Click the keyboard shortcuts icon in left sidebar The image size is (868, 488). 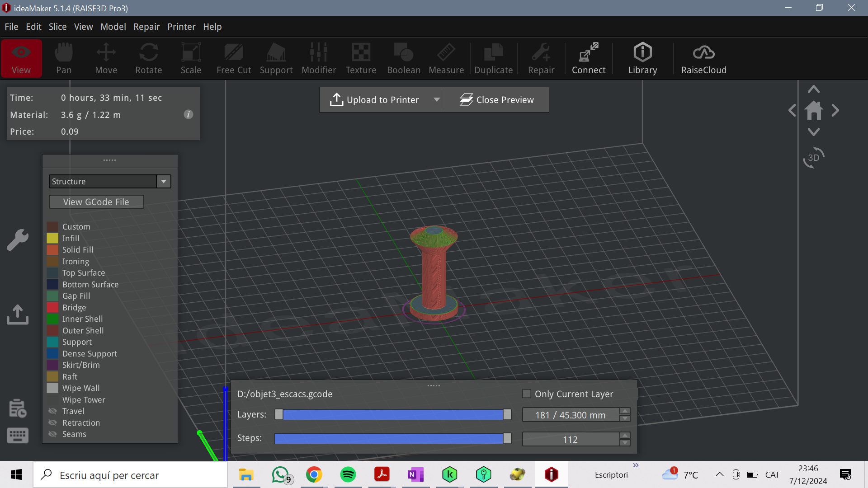coord(18,436)
